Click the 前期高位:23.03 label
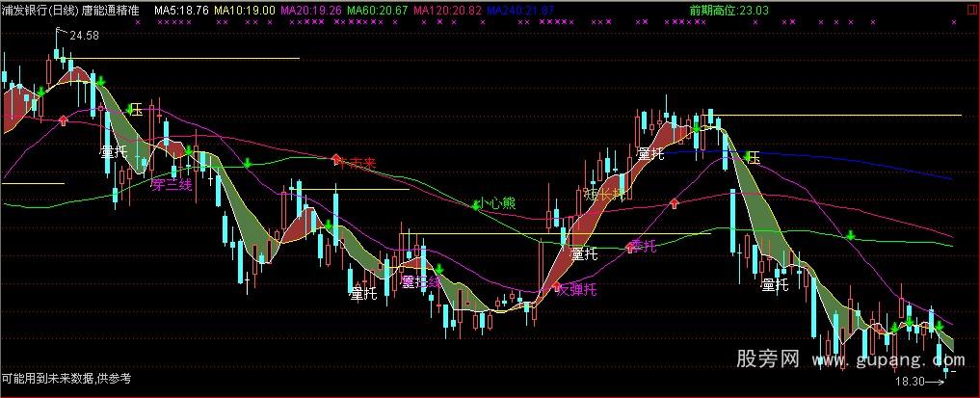This screenshot has width=980, height=398. [729, 9]
